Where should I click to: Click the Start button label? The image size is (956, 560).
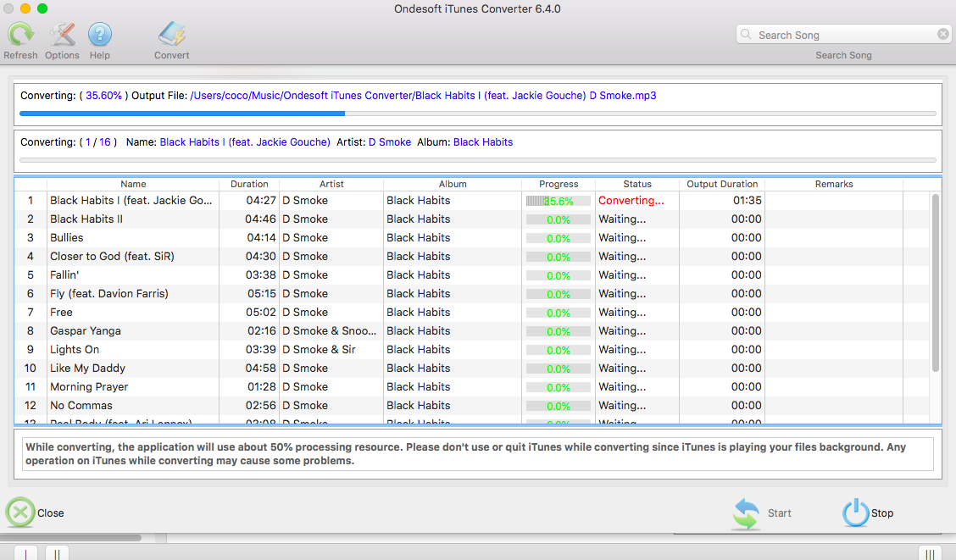[x=779, y=513]
